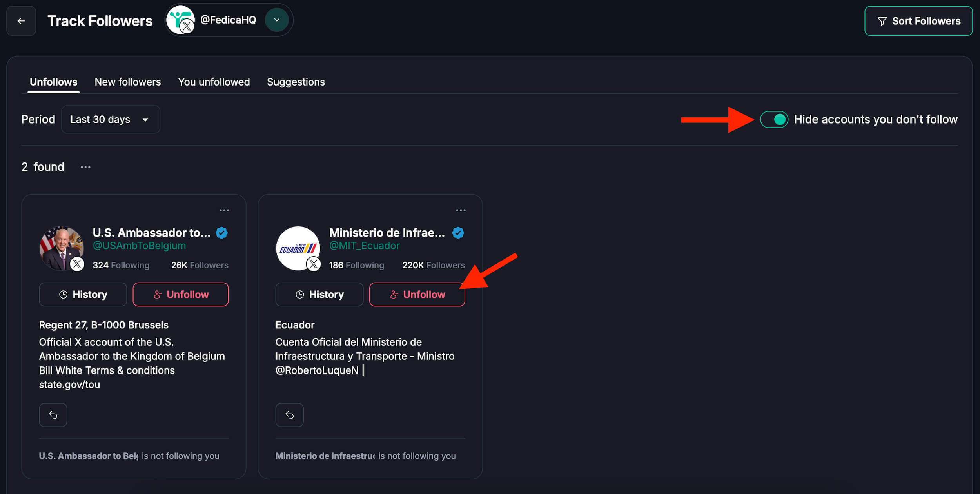Image resolution: width=980 pixels, height=494 pixels.
Task: Click the verified badge of MIT_Ecuador
Action: pyautogui.click(x=458, y=233)
